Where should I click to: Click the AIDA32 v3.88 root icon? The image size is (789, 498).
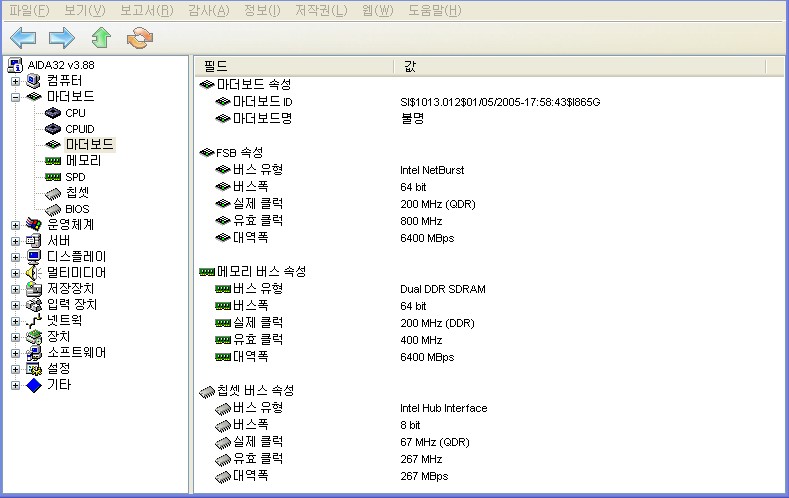[x=15, y=65]
